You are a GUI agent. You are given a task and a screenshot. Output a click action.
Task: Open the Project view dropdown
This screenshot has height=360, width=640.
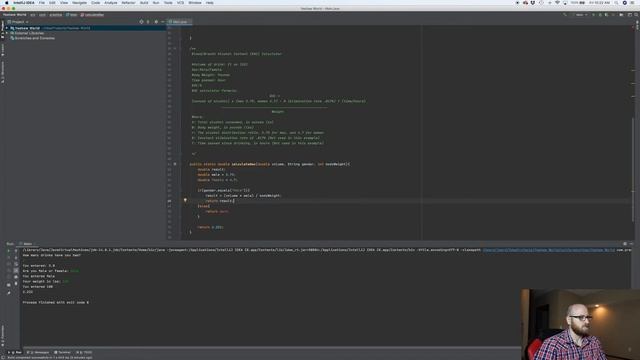tap(18, 22)
